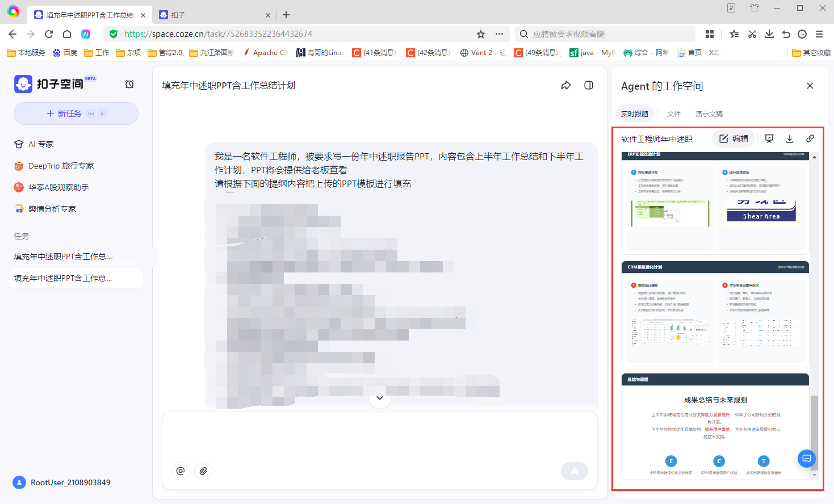Open browsing history clock icon
Viewport: 834px width, 504px height.
tap(802, 34)
